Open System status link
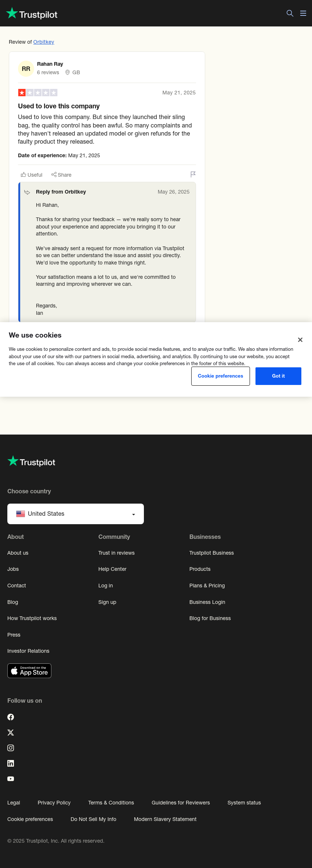 [x=244, y=803]
